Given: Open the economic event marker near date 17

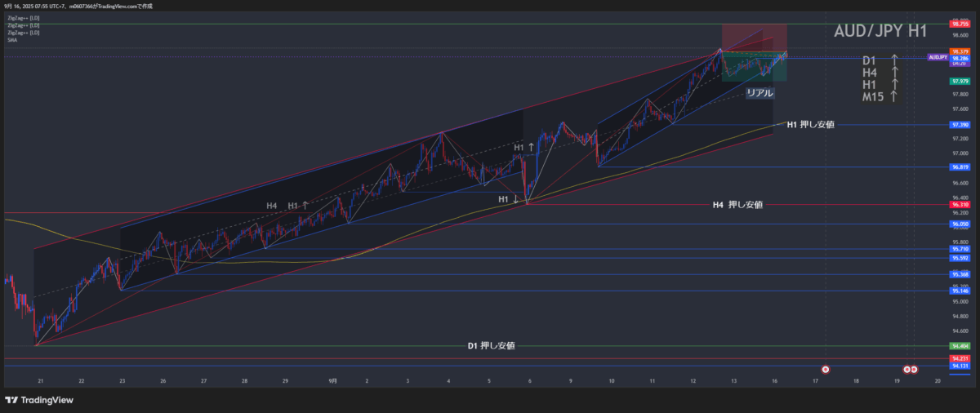Looking at the screenshot, I should tap(826, 370).
